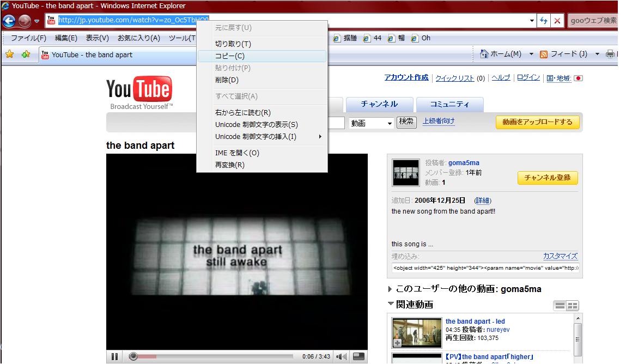Click the 検索 search button

[406, 122]
